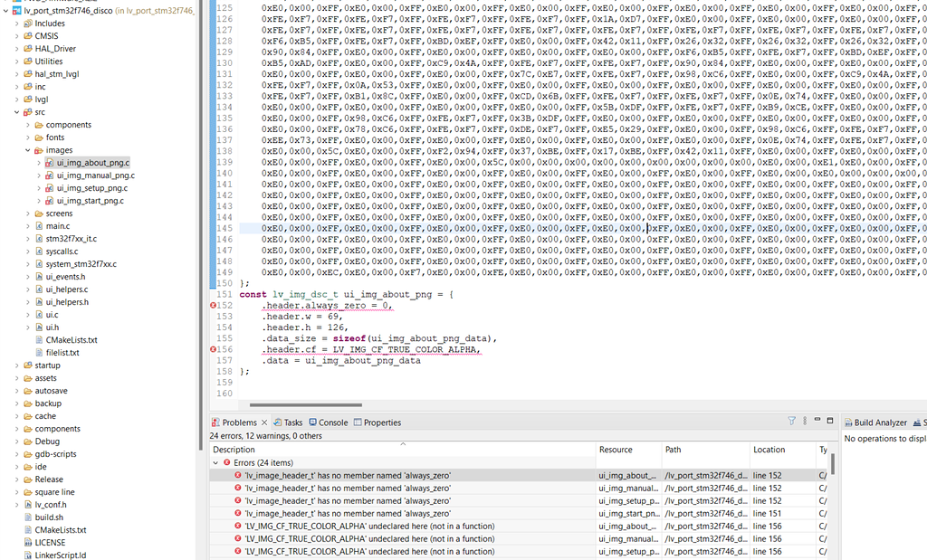Switch to the Properties tab
Viewport: 927px width, 560px height.
tap(377, 422)
